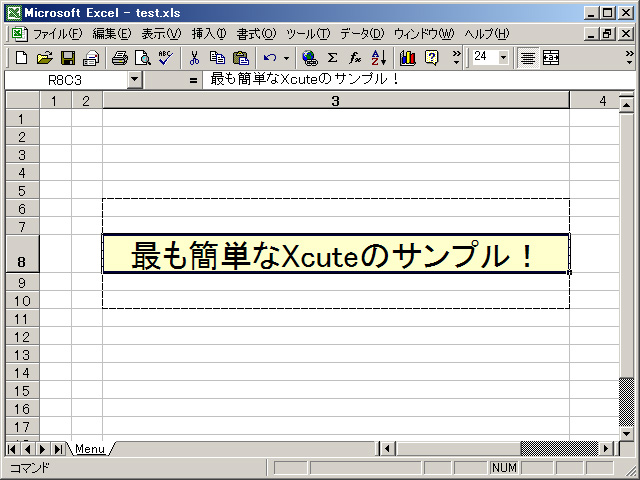Select column header 3
The image size is (640, 480).
(x=336, y=101)
